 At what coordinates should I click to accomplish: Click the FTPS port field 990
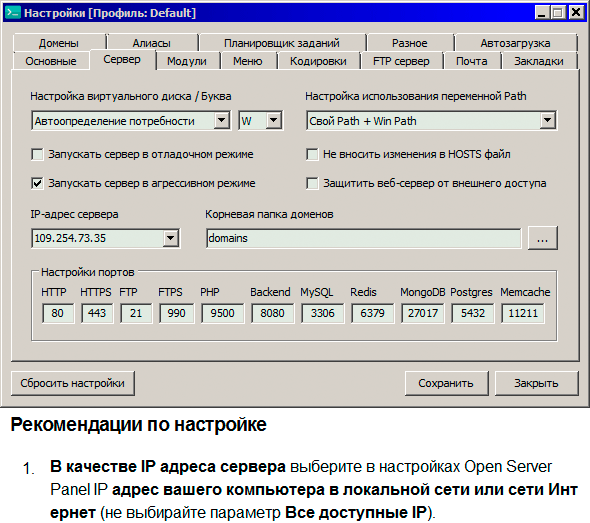tap(176, 313)
